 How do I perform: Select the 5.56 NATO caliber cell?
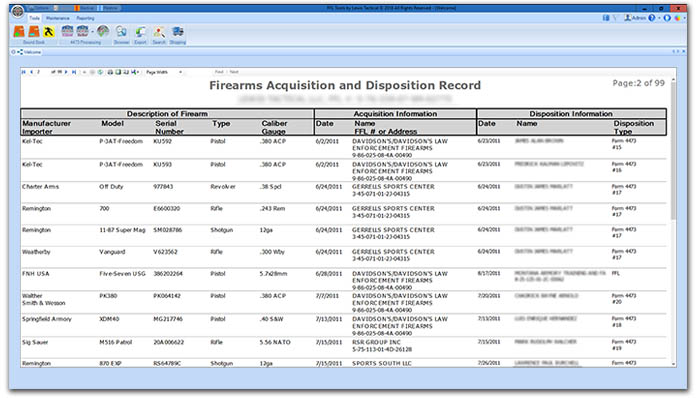(x=275, y=342)
